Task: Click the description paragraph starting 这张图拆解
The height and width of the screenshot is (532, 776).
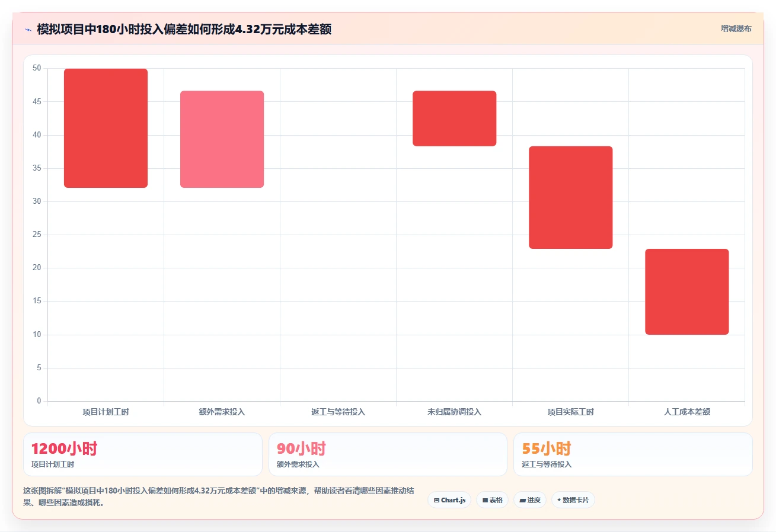Action: tap(219, 496)
